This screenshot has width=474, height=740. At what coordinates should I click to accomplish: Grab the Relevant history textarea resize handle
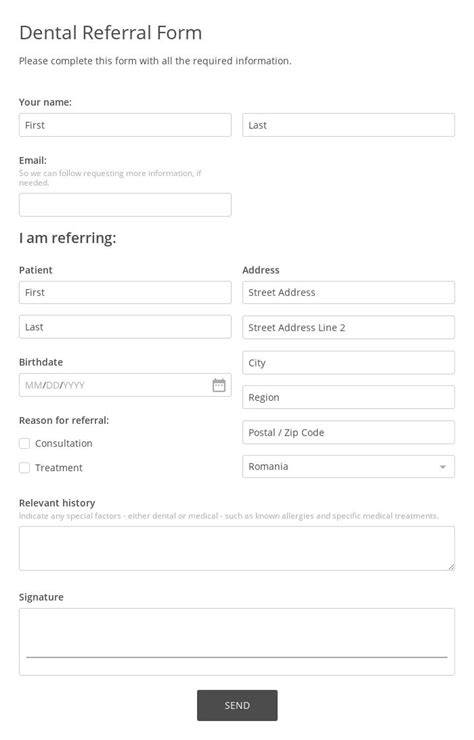point(451,566)
